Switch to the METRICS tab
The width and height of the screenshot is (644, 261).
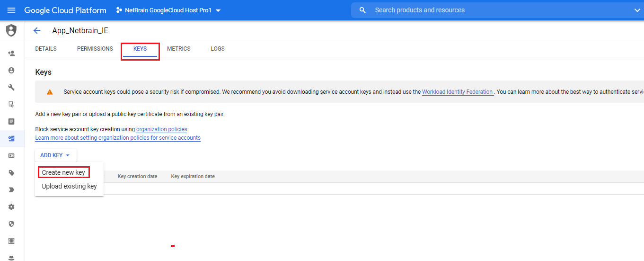pos(179,49)
